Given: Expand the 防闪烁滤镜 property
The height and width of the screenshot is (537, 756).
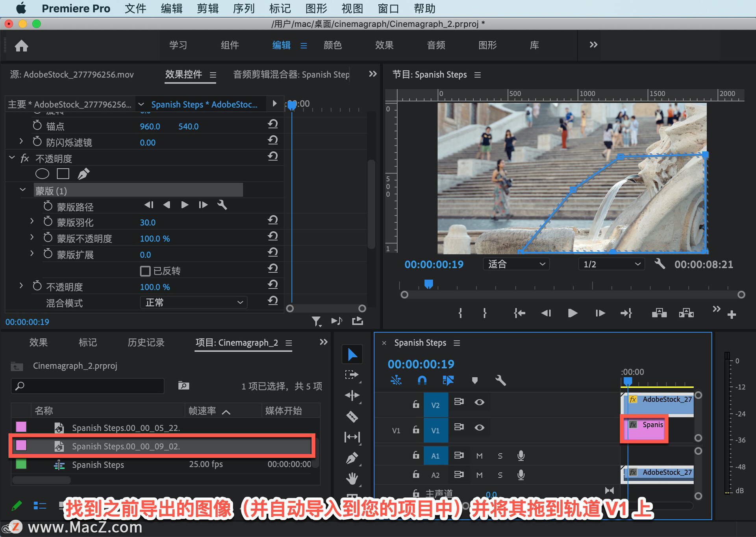Looking at the screenshot, I should point(21,141).
